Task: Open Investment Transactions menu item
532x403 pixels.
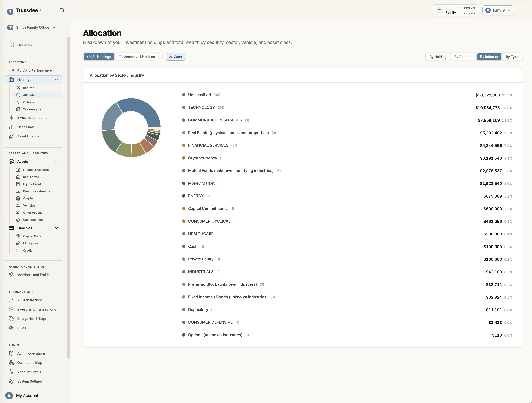Action: (x=33, y=309)
